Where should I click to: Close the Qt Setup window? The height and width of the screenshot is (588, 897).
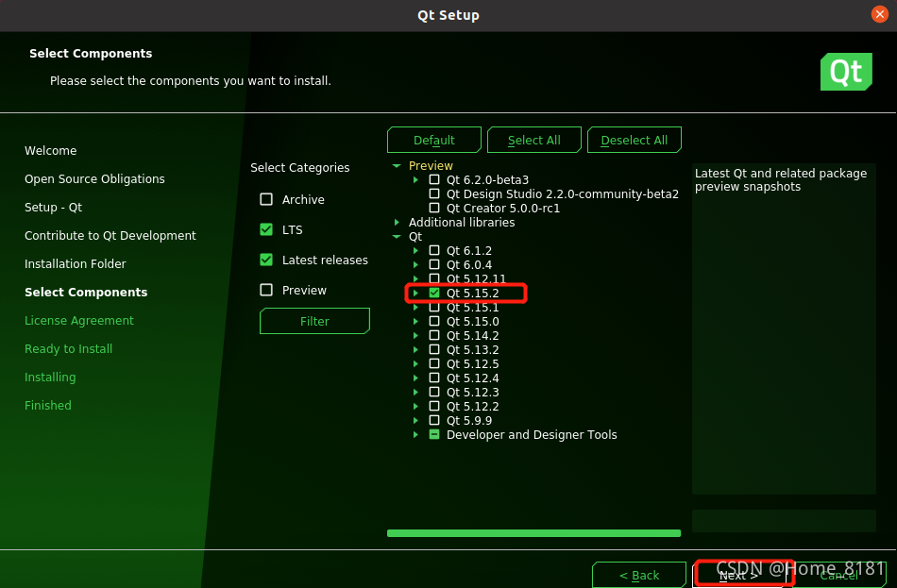click(879, 14)
